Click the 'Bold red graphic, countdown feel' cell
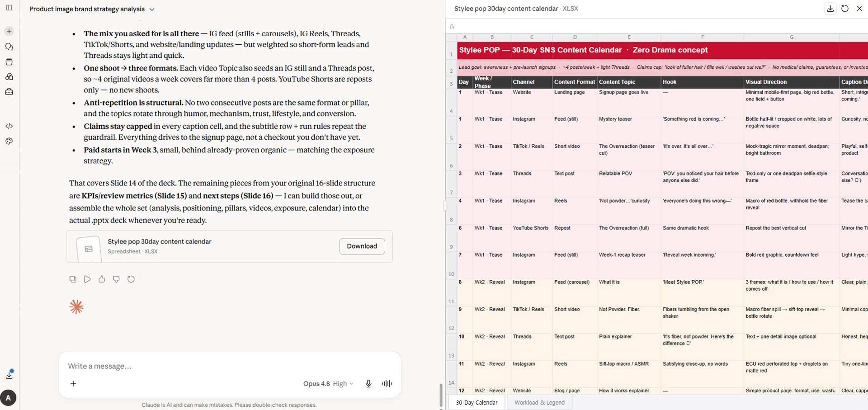Viewport: 868px width, 410px height. [792, 265]
